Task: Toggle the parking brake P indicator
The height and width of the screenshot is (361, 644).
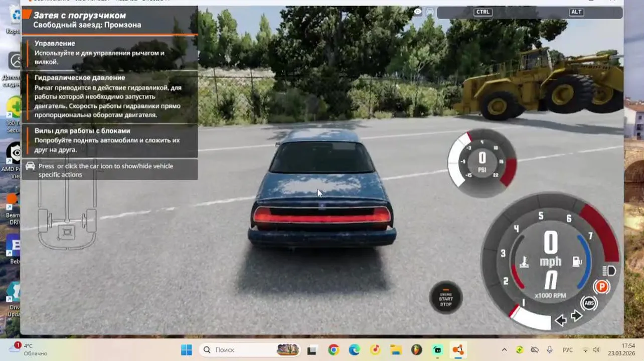Action: (601, 287)
